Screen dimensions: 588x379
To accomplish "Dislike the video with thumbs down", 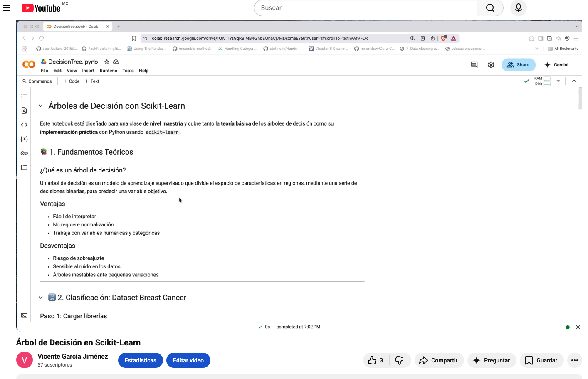I will tap(399, 360).
